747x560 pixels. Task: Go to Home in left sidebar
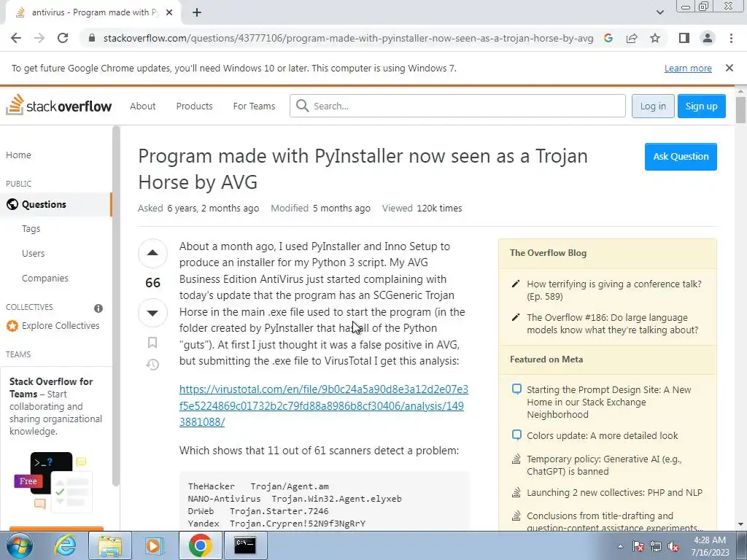point(18,155)
